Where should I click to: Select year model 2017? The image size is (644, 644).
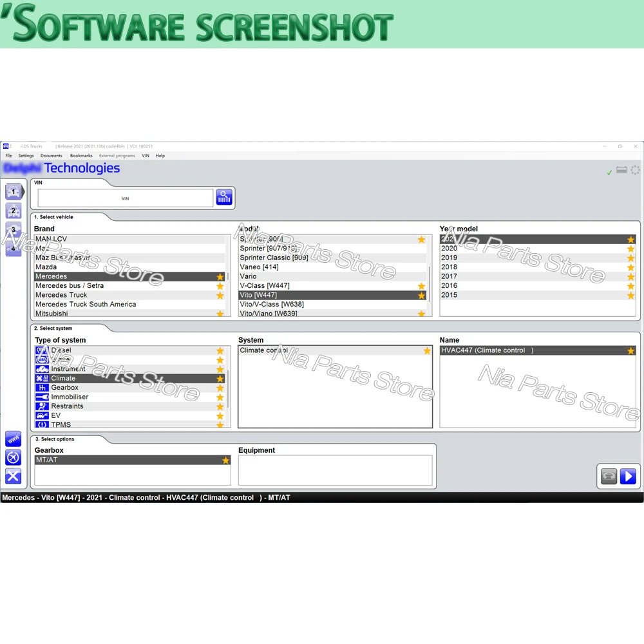pyautogui.click(x=538, y=276)
